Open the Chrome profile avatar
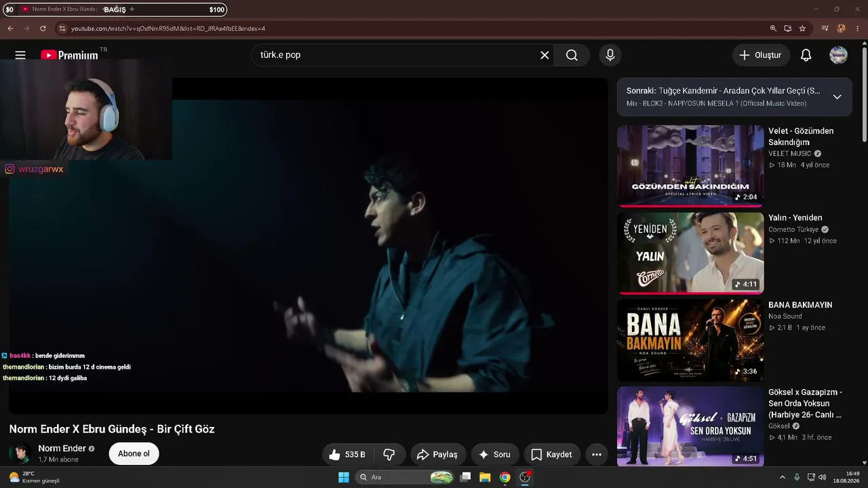The width and height of the screenshot is (868, 488). tap(841, 28)
